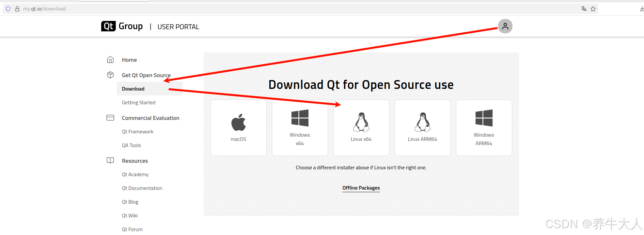Select the Windows x64 installer card

300,128
